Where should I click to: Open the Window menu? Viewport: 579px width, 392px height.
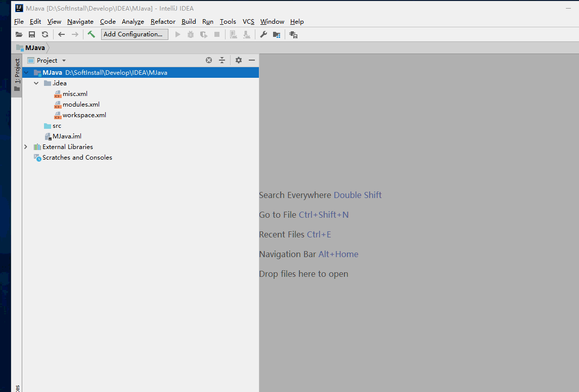[272, 22]
